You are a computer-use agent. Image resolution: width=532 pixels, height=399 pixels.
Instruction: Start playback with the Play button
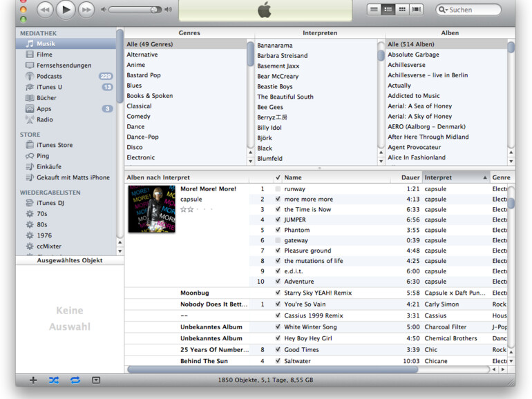pyautogui.click(x=65, y=10)
